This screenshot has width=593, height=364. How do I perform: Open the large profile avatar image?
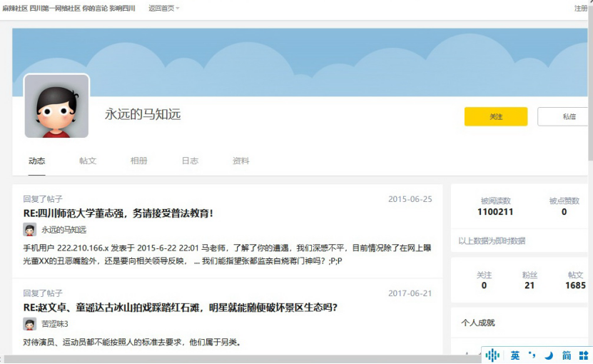coord(56,106)
